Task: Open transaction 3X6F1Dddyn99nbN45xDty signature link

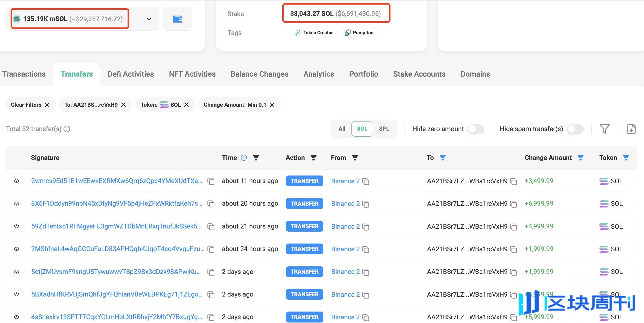Action: click(117, 204)
